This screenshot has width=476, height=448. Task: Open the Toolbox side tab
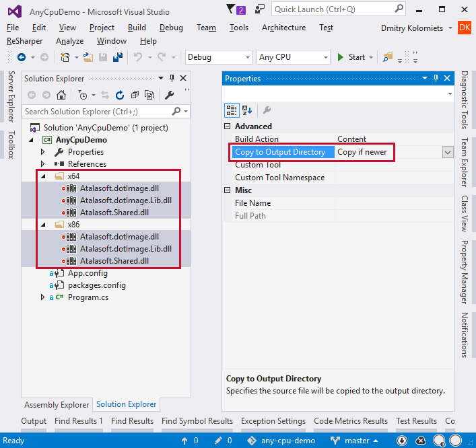click(11, 145)
